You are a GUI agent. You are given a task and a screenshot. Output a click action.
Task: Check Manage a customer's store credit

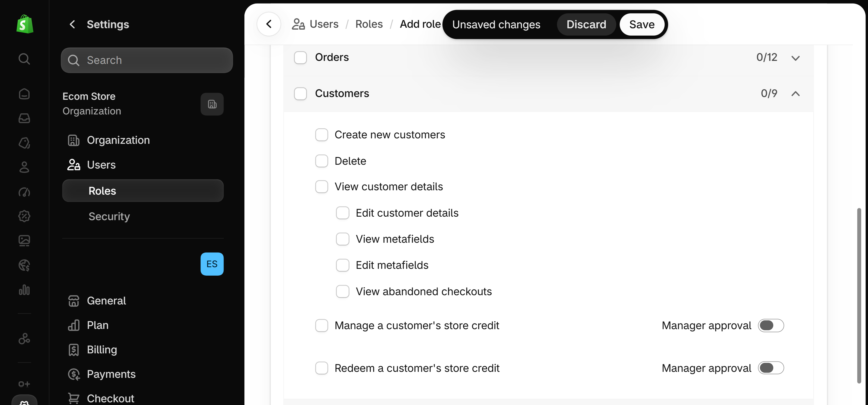point(322,326)
